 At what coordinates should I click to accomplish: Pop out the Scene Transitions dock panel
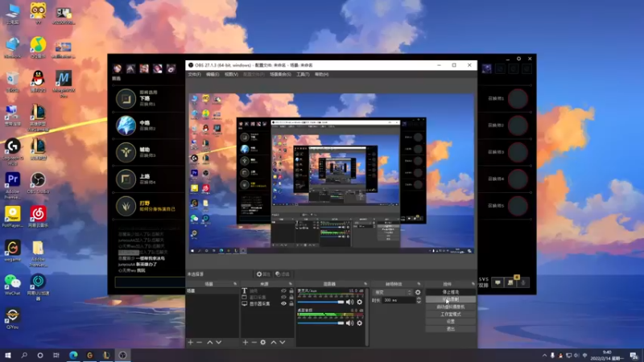419,284
